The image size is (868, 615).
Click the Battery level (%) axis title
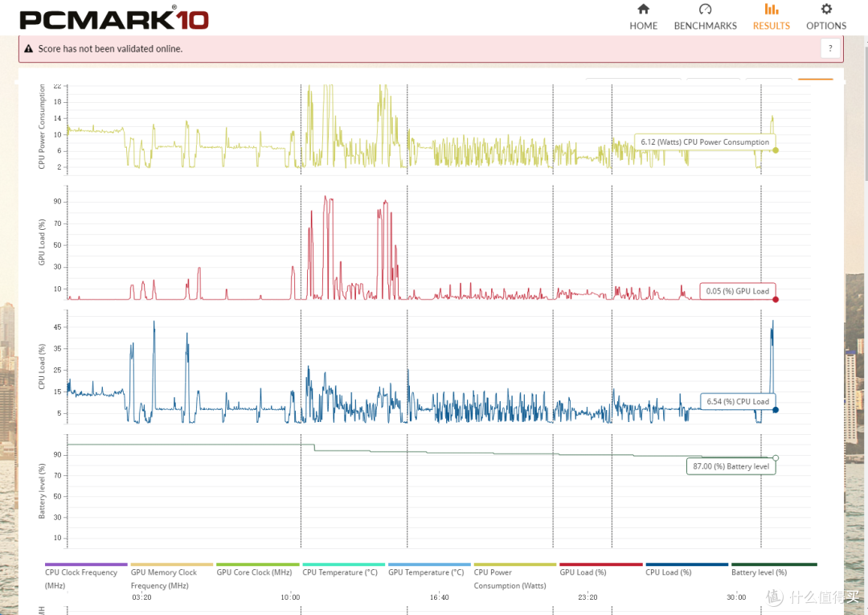click(42, 491)
